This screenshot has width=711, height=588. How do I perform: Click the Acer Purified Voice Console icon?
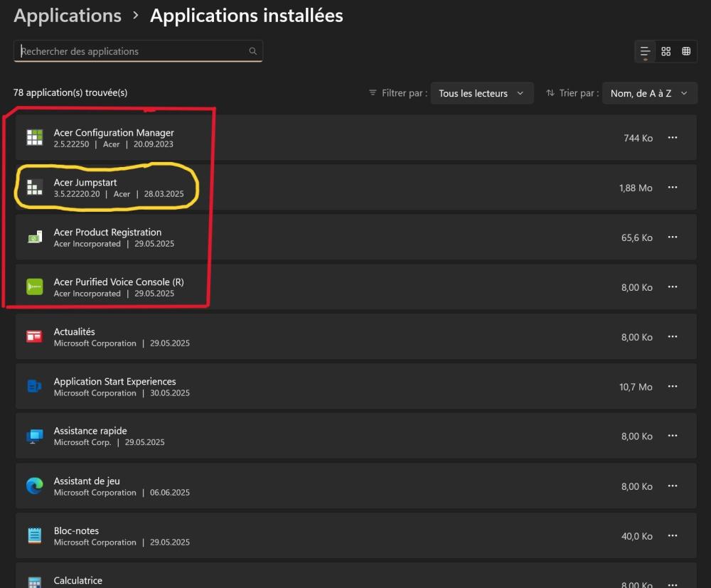coord(34,287)
